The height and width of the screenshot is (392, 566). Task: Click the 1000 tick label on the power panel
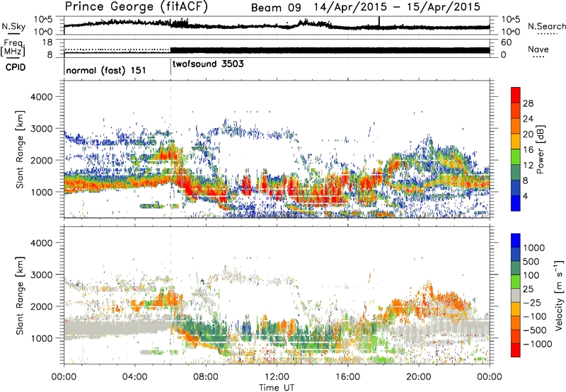[x=41, y=192]
